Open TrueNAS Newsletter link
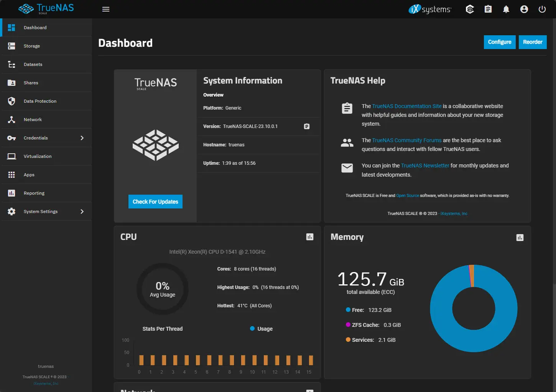 pyautogui.click(x=425, y=166)
